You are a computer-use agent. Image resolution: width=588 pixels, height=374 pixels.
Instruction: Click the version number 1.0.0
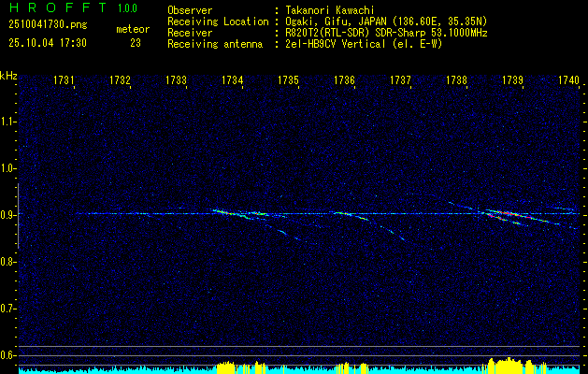(127, 7)
